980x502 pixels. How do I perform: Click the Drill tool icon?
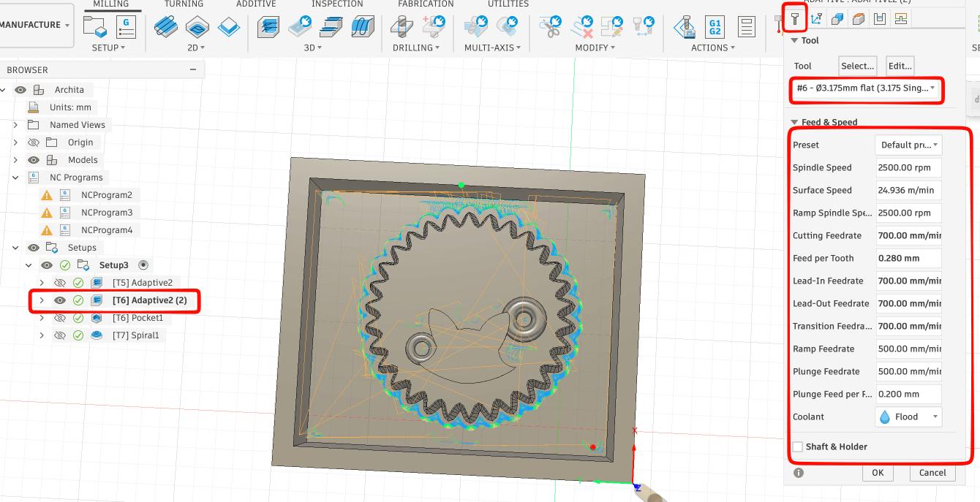point(402,27)
